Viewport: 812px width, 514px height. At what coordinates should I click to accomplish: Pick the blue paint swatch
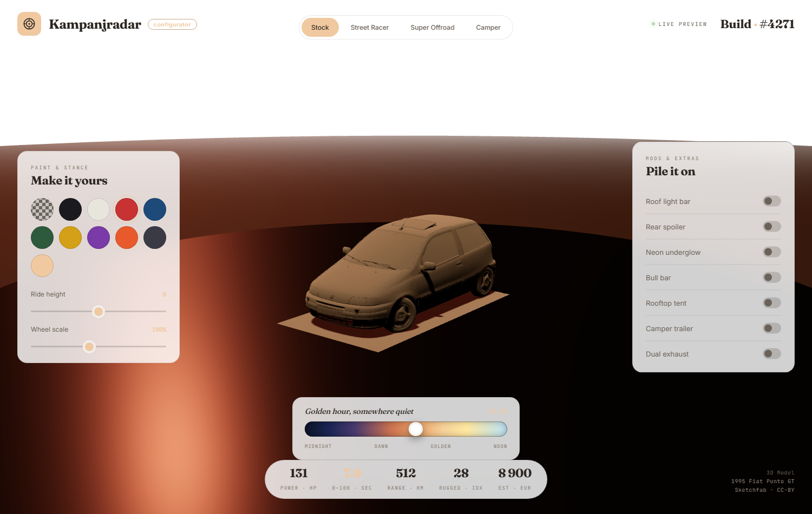tap(155, 209)
